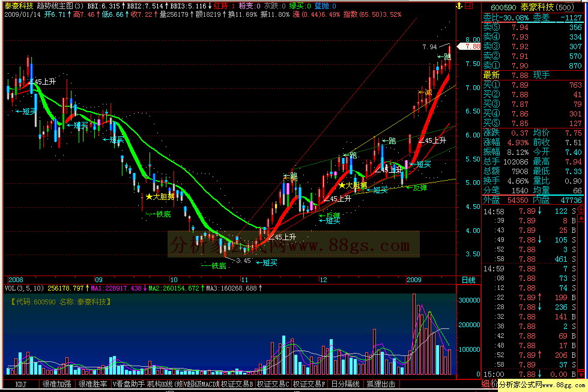
Task: Switch to the 很准胜率 indicator tab
Action: 92,384
